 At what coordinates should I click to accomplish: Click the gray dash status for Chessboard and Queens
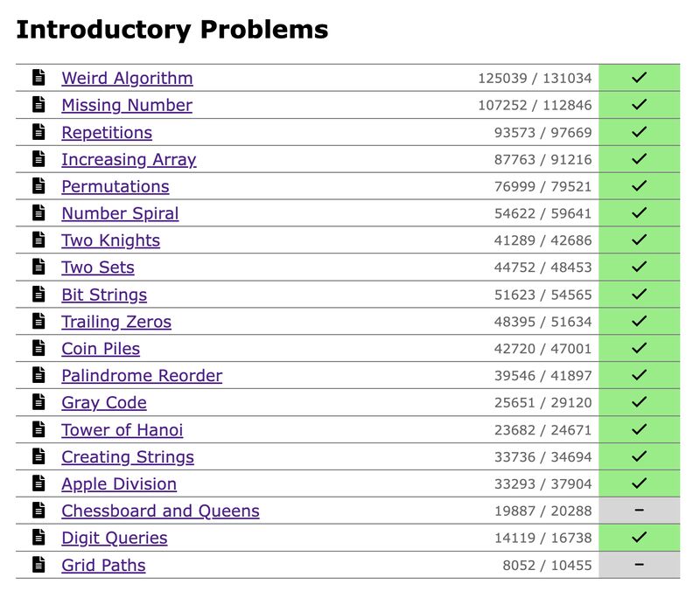tap(639, 511)
